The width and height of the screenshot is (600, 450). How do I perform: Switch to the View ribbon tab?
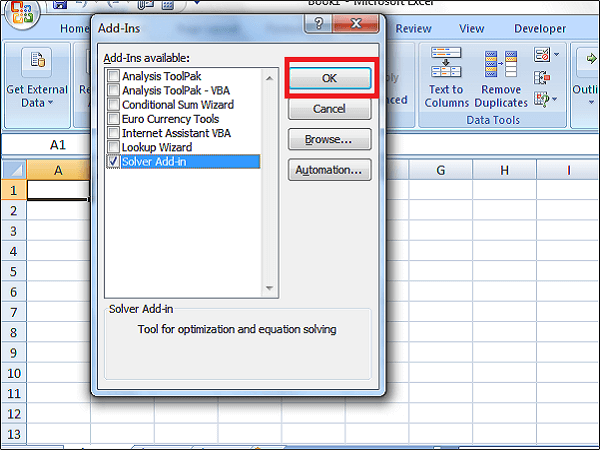(471, 29)
